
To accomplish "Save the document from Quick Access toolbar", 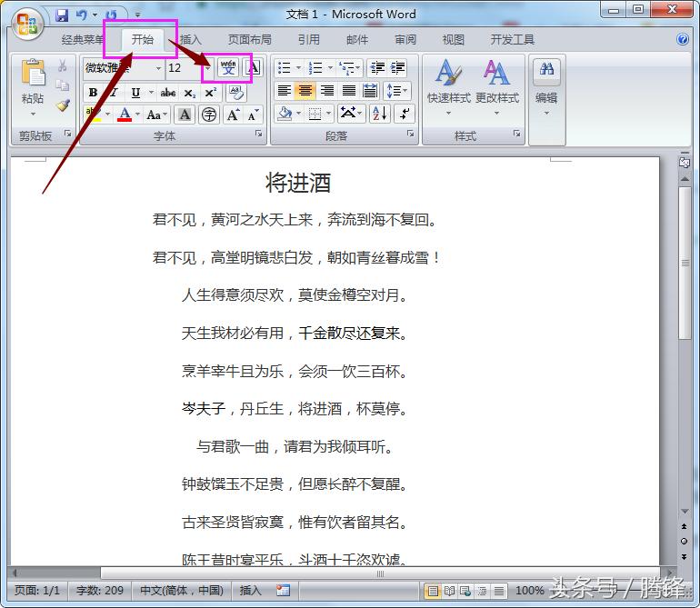I will 62,15.
